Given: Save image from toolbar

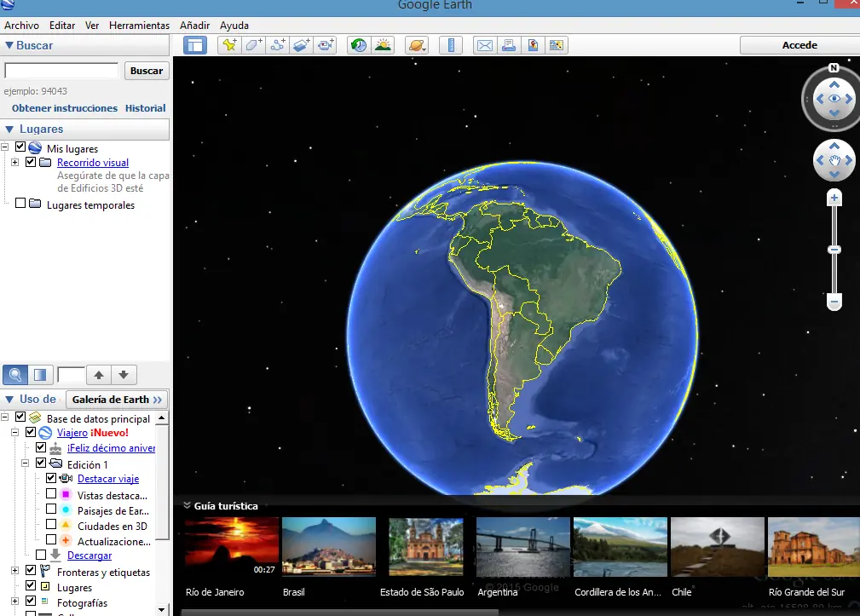Looking at the screenshot, I should 533,45.
